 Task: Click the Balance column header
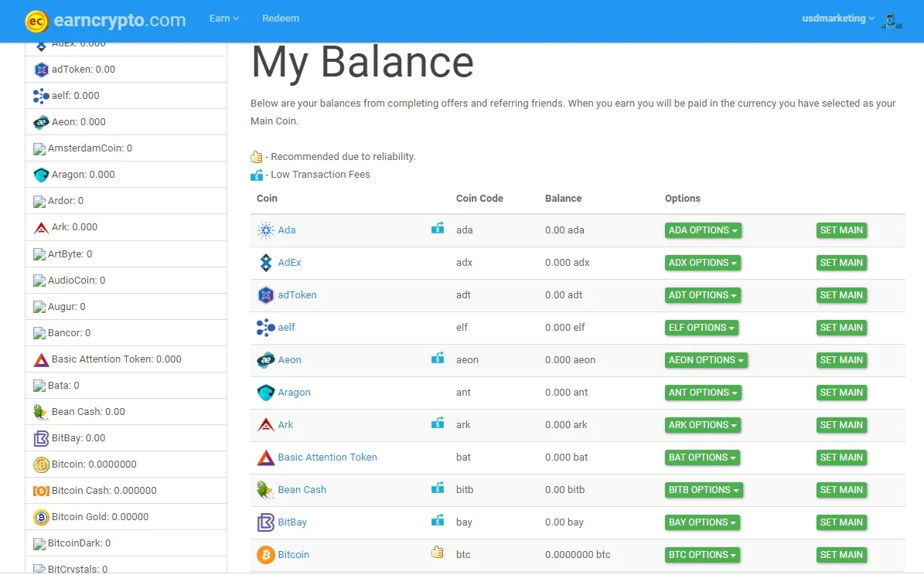tap(564, 199)
